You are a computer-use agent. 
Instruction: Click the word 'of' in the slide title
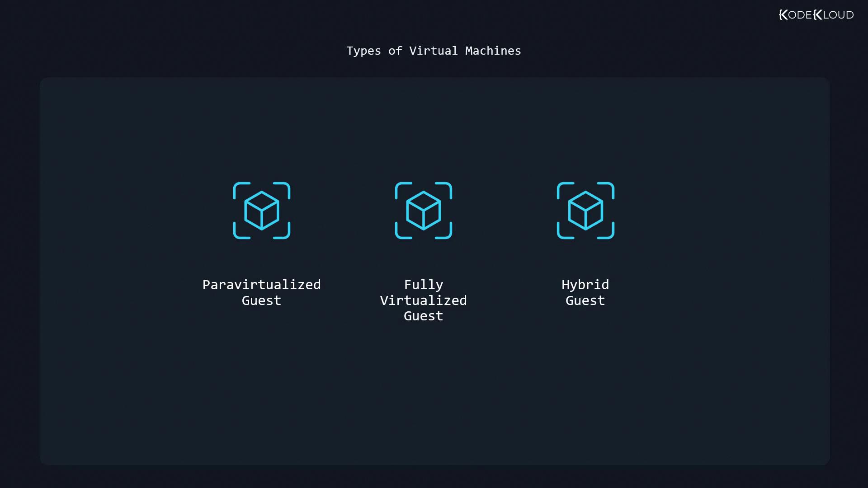[x=395, y=51]
